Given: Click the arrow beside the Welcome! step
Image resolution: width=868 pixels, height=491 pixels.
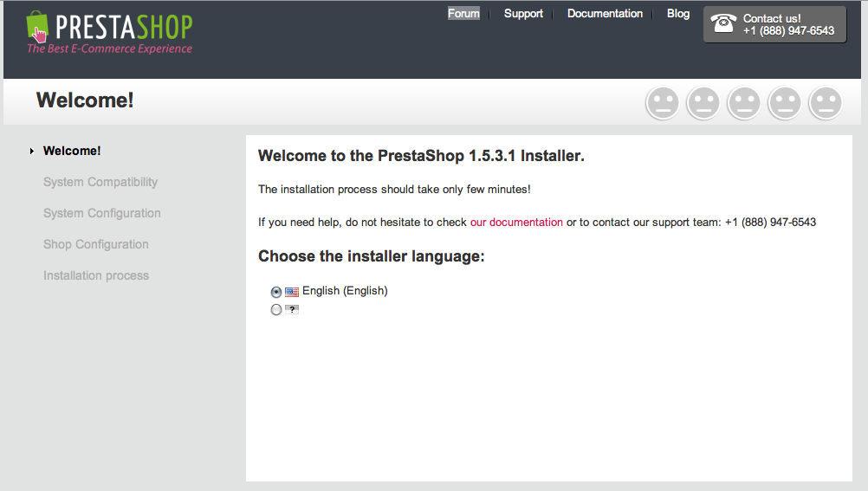Looking at the screenshot, I should (31, 152).
